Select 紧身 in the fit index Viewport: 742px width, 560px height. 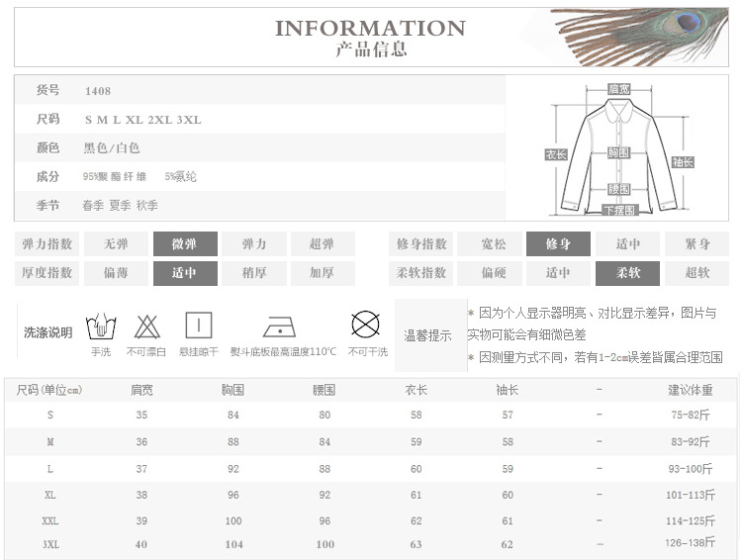click(697, 243)
